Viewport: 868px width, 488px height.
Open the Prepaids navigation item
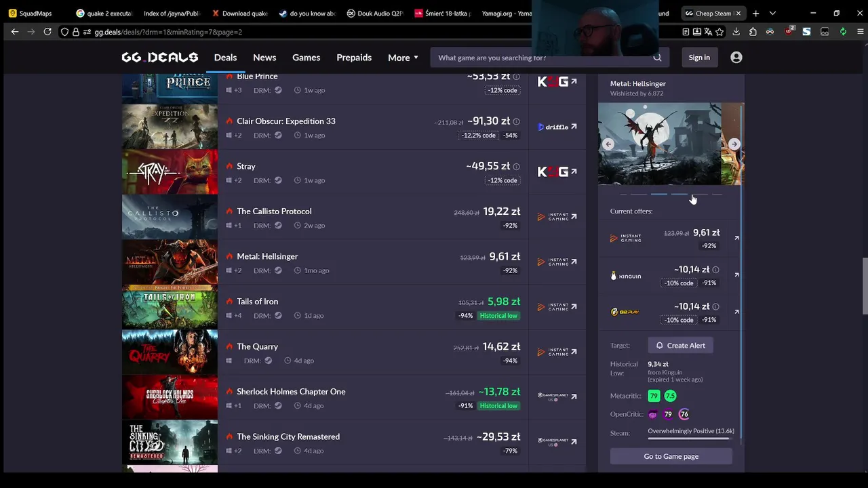pyautogui.click(x=354, y=58)
